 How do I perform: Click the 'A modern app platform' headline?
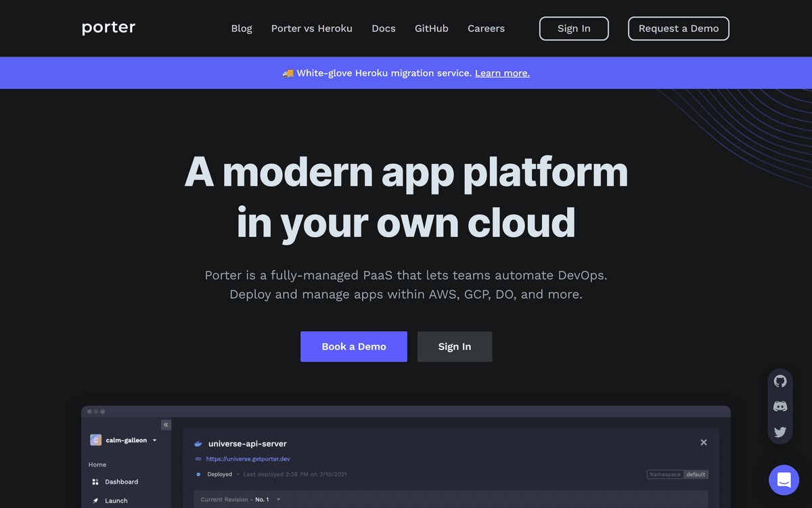(406, 171)
